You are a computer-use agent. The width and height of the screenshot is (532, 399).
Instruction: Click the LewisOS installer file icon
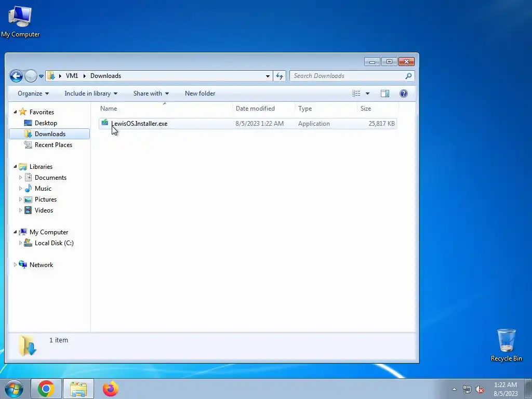(x=105, y=123)
